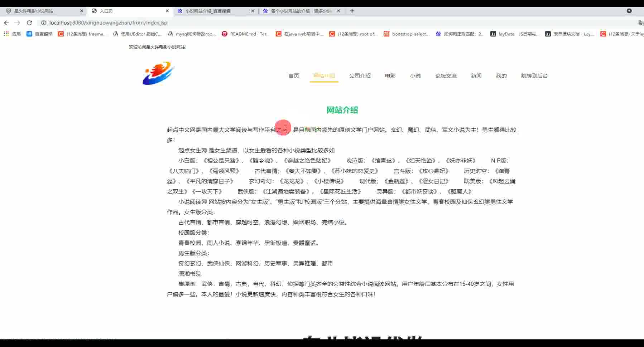
Task: Close the 各个小说网站的介绍 tab
Action: 338,11
